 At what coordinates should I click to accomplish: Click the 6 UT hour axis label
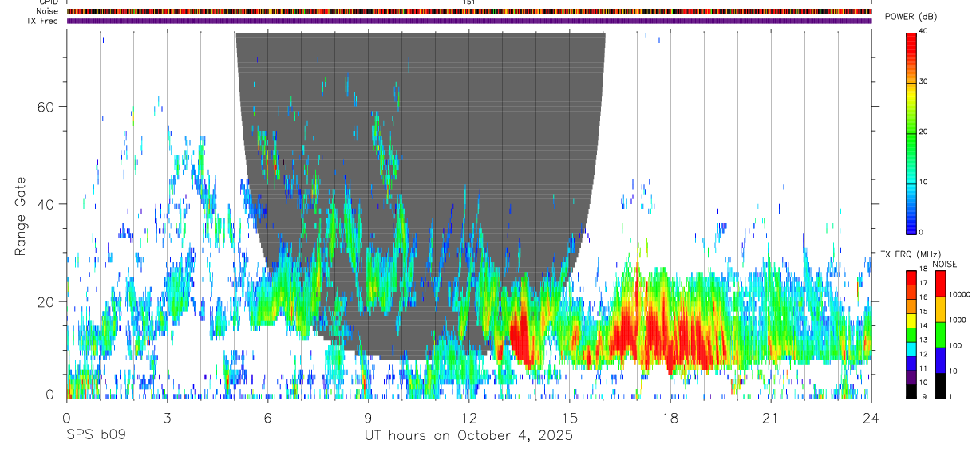click(267, 418)
